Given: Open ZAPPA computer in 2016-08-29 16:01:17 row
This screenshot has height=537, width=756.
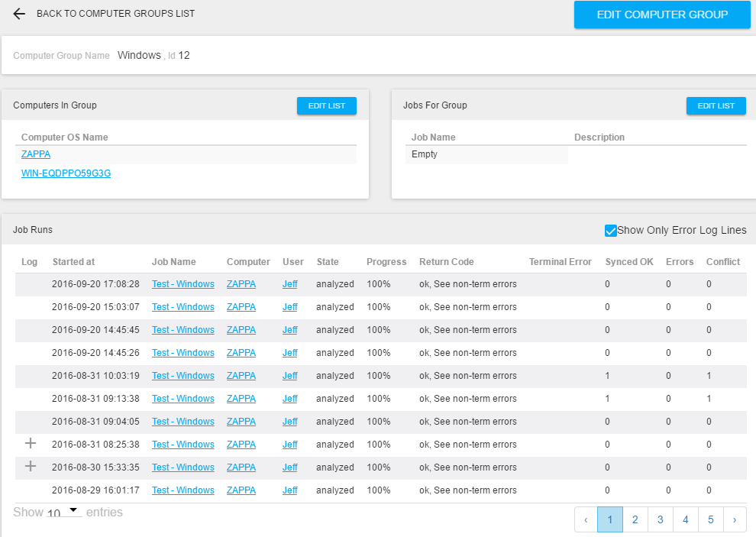Looking at the screenshot, I should pyautogui.click(x=241, y=490).
